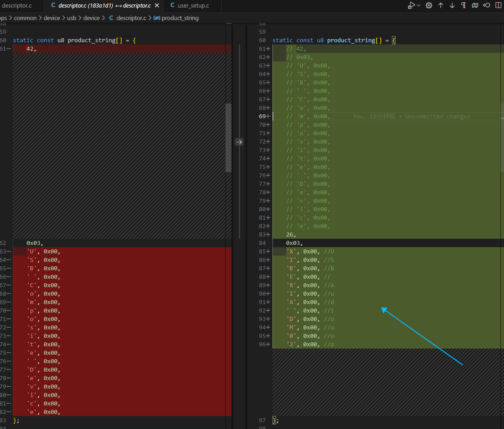Image resolution: width=504 pixels, height=429 pixels.
Task: Click line number 69 in the right pane
Action: point(262,116)
